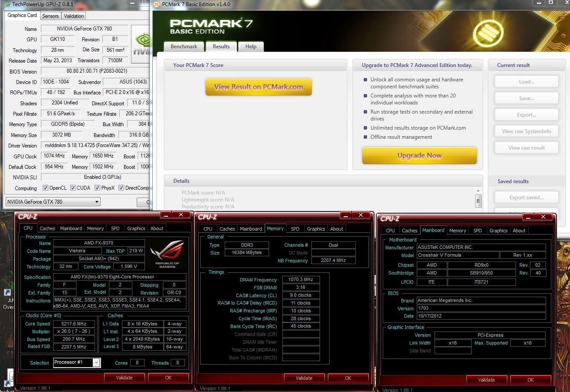Click the GPU Name field in GPU-Z

click(x=84, y=29)
